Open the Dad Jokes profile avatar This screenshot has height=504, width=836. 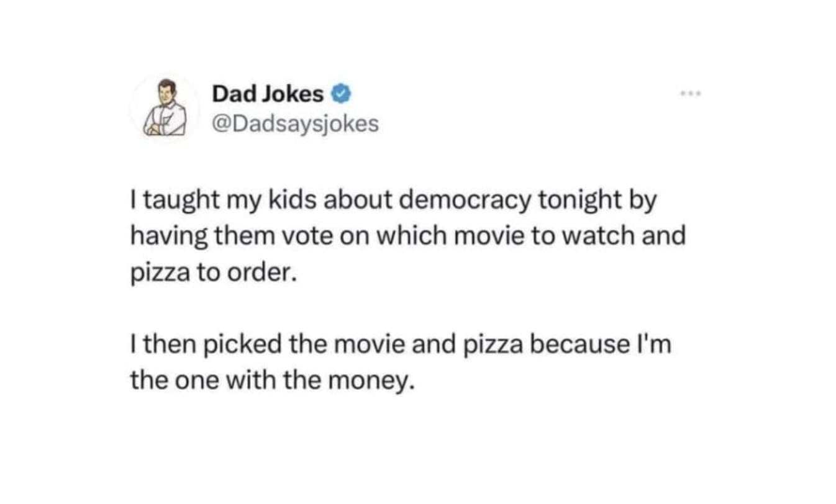(x=163, y=107)
